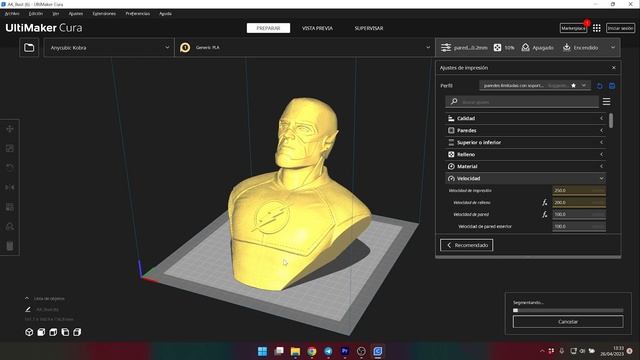Open the application switcher grid icon
The width and height of the screenshot is (640, 360).
point(597,28)
